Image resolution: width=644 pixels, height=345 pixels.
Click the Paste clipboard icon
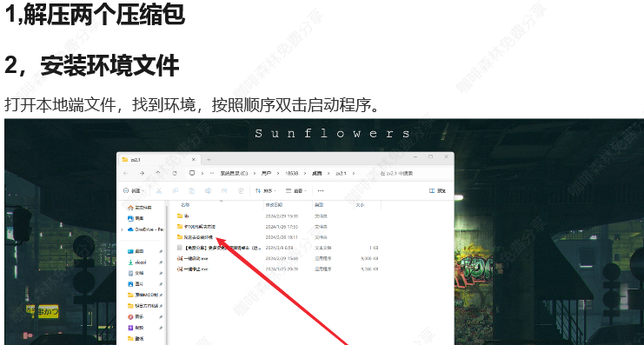tap(191, 190)
